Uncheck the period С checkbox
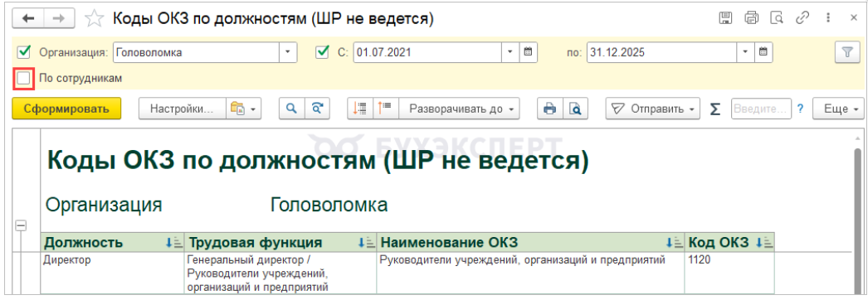Image resolution: width=868 pixels, height=300 pixels. point(322,52)
